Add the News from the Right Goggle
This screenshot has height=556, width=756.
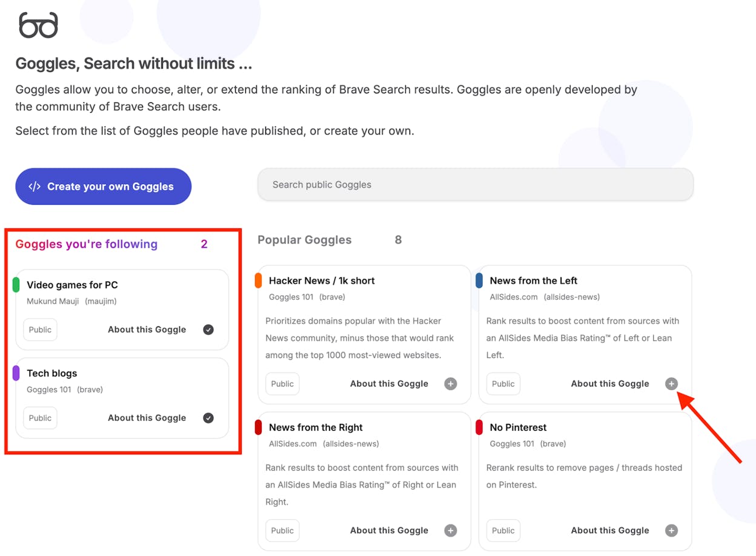click(451, 531)
